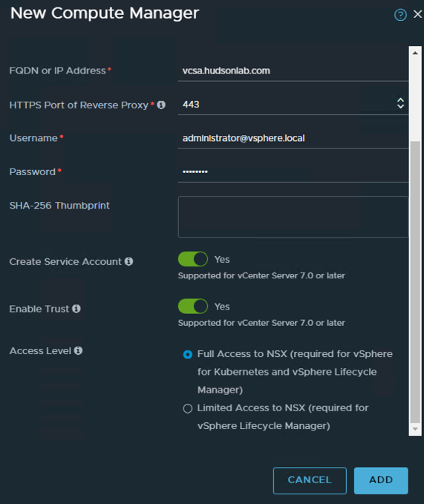Click the Username field

[293, 139]
